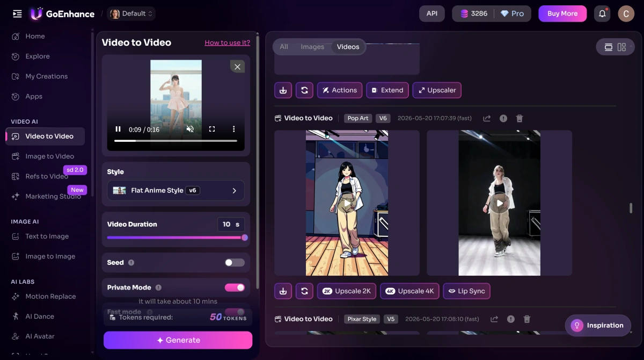Select the Videos filter tab
Image resolution: width=644 pixels, height=360 pixels.
348,47
